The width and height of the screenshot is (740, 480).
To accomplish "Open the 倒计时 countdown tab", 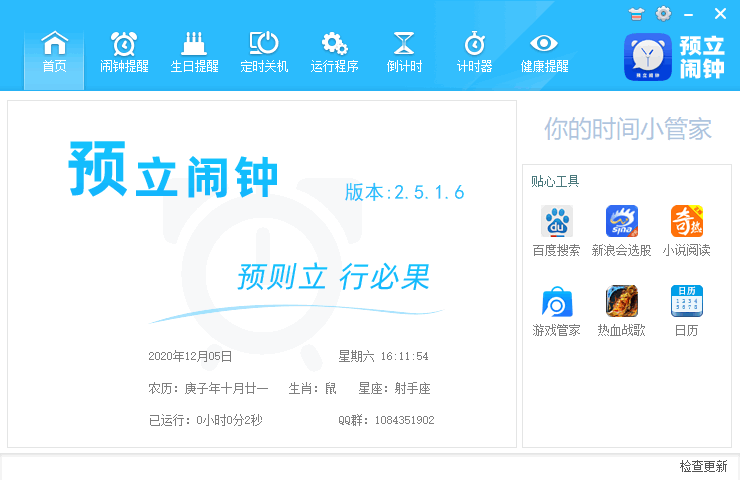I will click(x=404, y=53).
